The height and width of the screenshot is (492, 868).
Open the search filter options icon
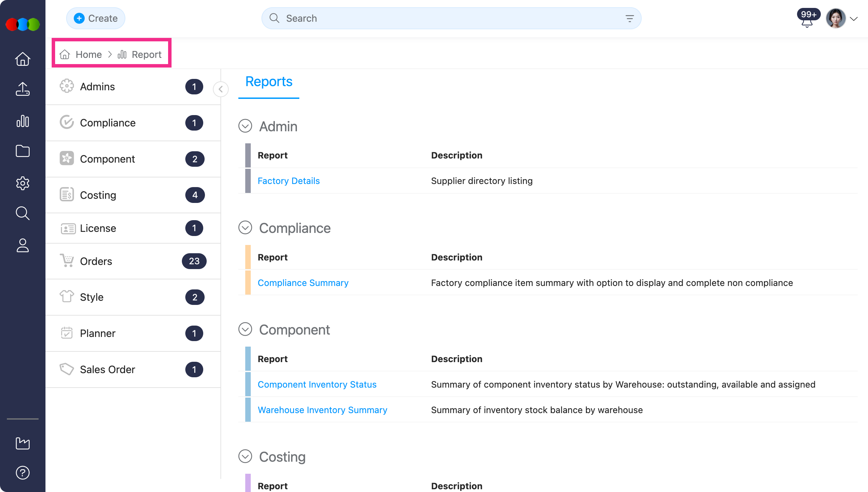click(x=630, y=18)
